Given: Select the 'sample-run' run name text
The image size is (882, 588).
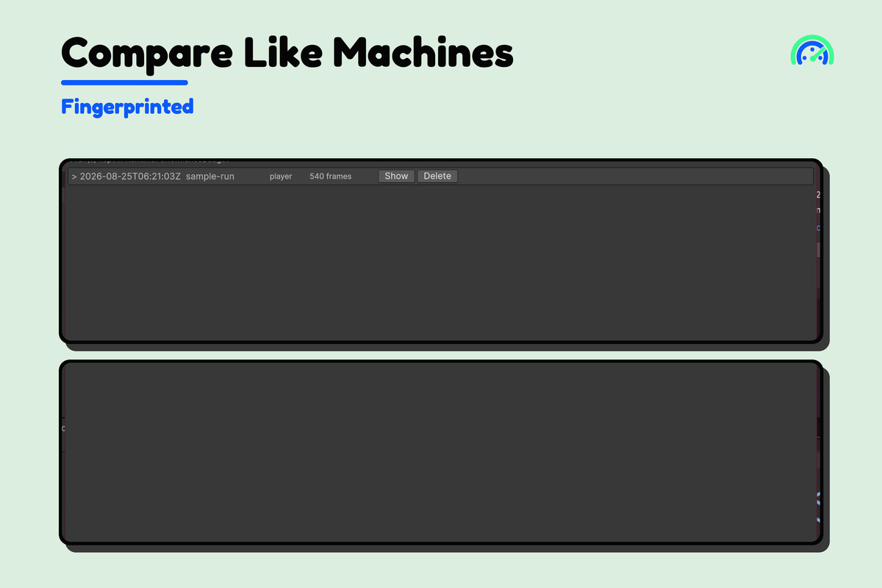Looking at the screenshot, I should coord(210,176).
